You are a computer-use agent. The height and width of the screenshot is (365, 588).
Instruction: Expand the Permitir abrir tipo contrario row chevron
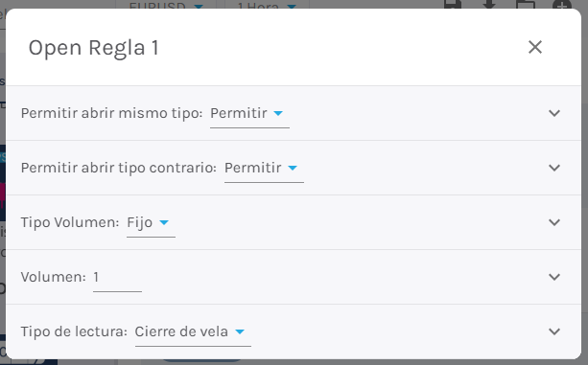coord(553,168)
